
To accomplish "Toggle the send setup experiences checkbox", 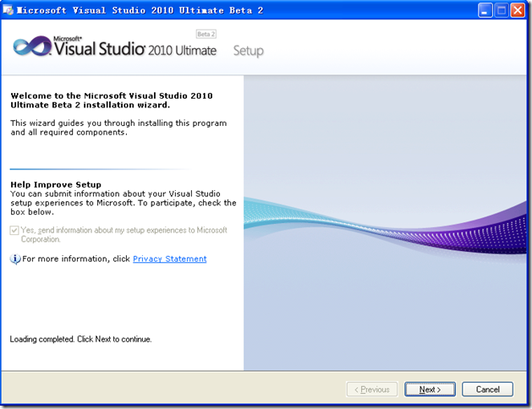I will pyautogui.click(x=14, y=231).
